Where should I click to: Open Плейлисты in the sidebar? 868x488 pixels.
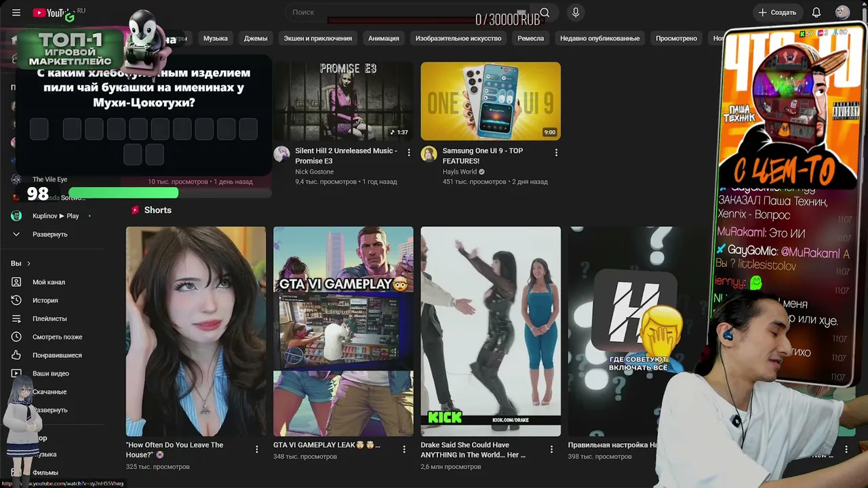50,319
